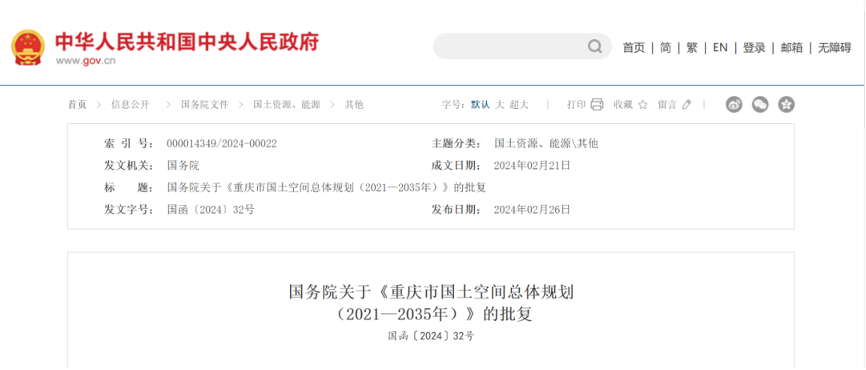Click the 成文日期 value 2024年02月21日
The width and height of the screenshot is (866, 370).
pyautogui.click(x=532, y=166)
